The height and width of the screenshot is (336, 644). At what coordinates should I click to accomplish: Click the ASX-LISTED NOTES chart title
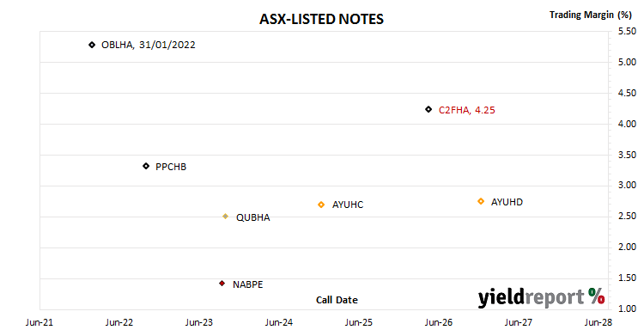[x=322, y=19]
